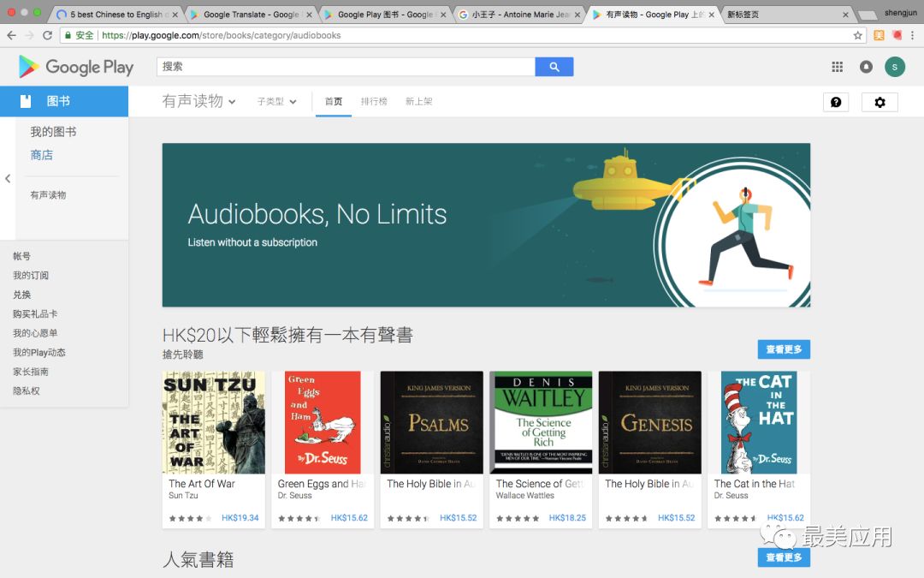Expand the 有声读物 category dropdown
This screenshot has width=924, height=578.
[x=199, y=101]
